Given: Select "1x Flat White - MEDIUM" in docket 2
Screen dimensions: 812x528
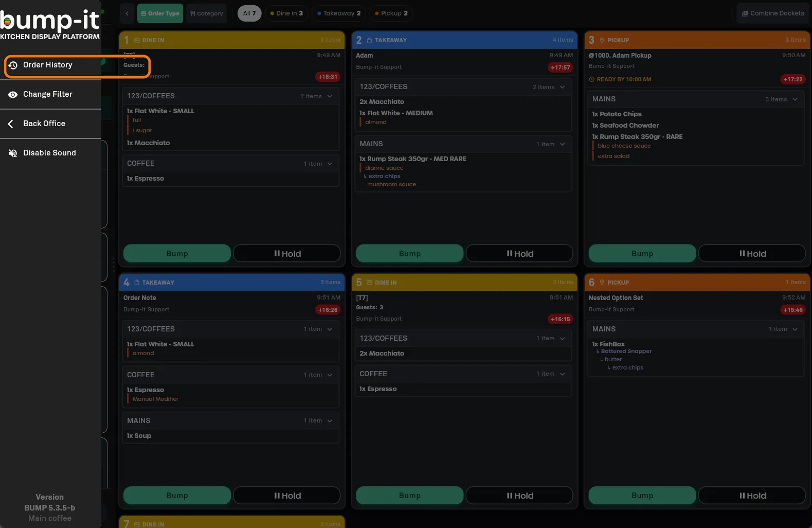Looking at the screenshot, I should tap(396, 113).
